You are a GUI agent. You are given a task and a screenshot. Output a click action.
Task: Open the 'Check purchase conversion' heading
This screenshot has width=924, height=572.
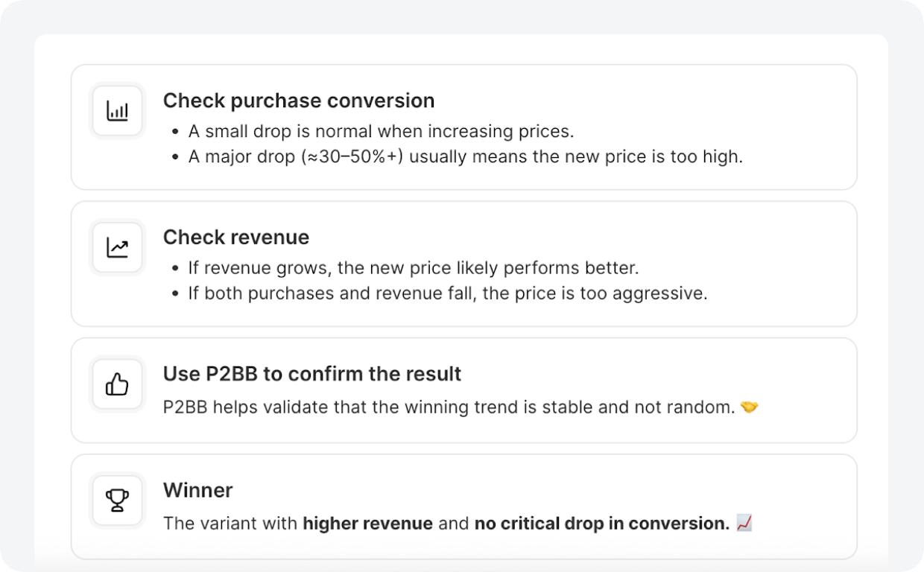coord(298,101)
